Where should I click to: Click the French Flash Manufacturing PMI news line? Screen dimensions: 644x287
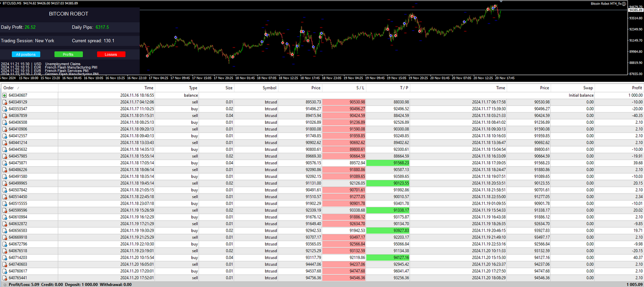tap(71, 67)
